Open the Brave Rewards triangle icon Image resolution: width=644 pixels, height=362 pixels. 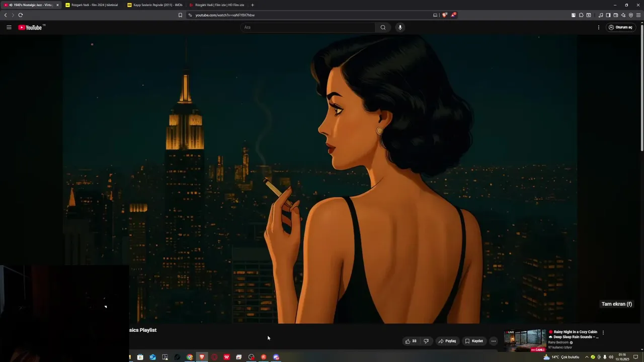pos(453,15)
